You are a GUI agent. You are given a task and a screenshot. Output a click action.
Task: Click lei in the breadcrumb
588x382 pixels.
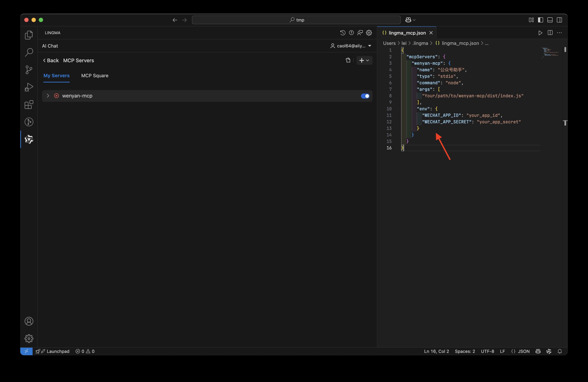coord(404,43)
